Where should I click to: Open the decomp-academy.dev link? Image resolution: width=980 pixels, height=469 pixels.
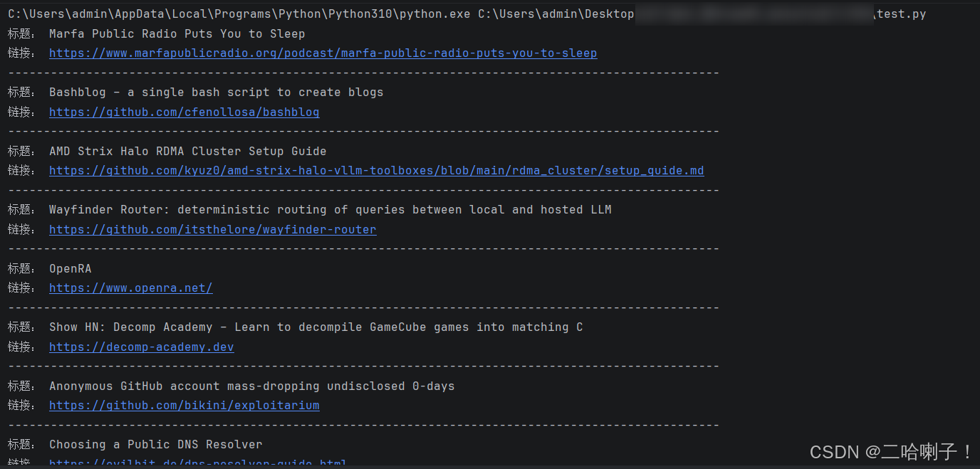point(141,347)
